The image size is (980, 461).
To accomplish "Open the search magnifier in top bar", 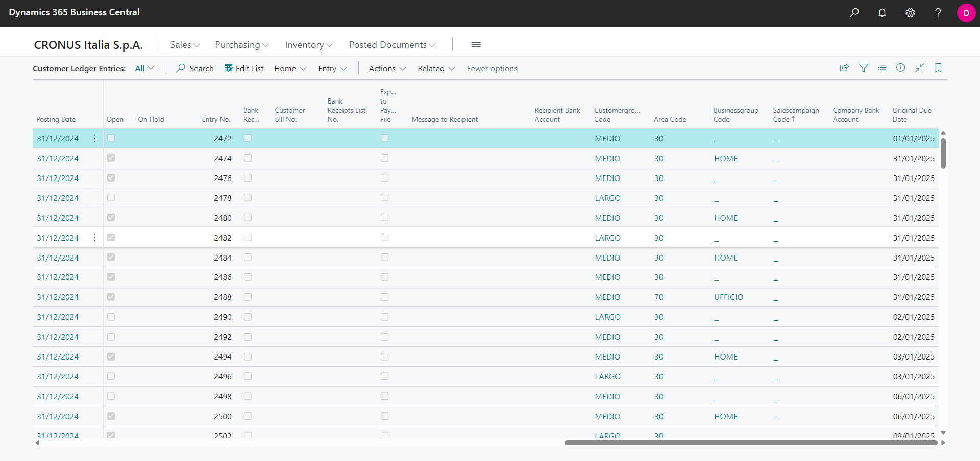I will coord(854,13).
